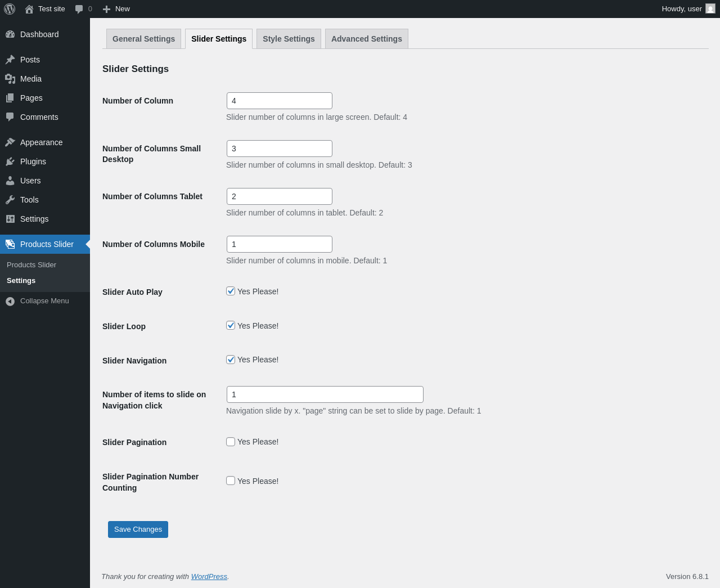
Task: Enable the Slider Pagination checkbox
Action: (231, 442)
